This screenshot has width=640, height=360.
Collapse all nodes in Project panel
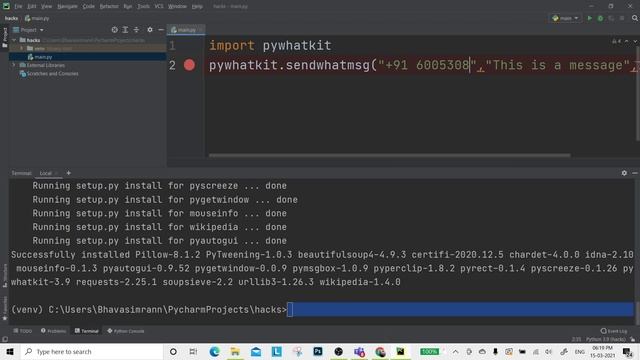coord(136,30)
